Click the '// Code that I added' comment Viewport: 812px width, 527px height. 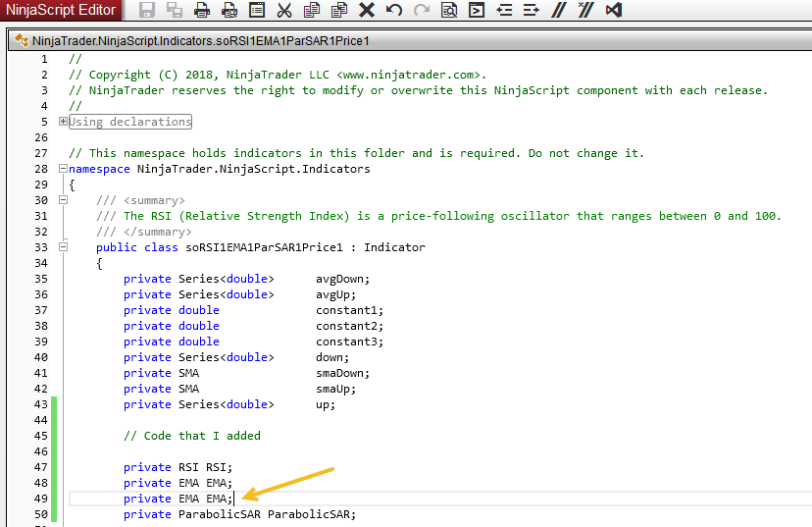coord(192,436)
